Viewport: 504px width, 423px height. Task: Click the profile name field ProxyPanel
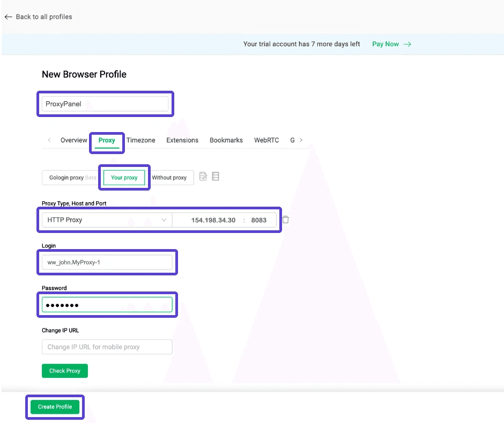click(105, 104)
